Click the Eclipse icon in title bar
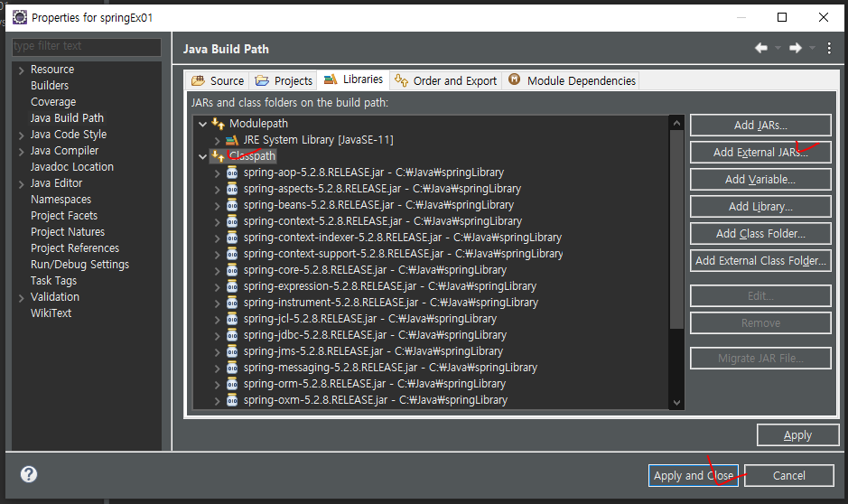Viewport: 848px width, 504px height. (x=20, y=17)
